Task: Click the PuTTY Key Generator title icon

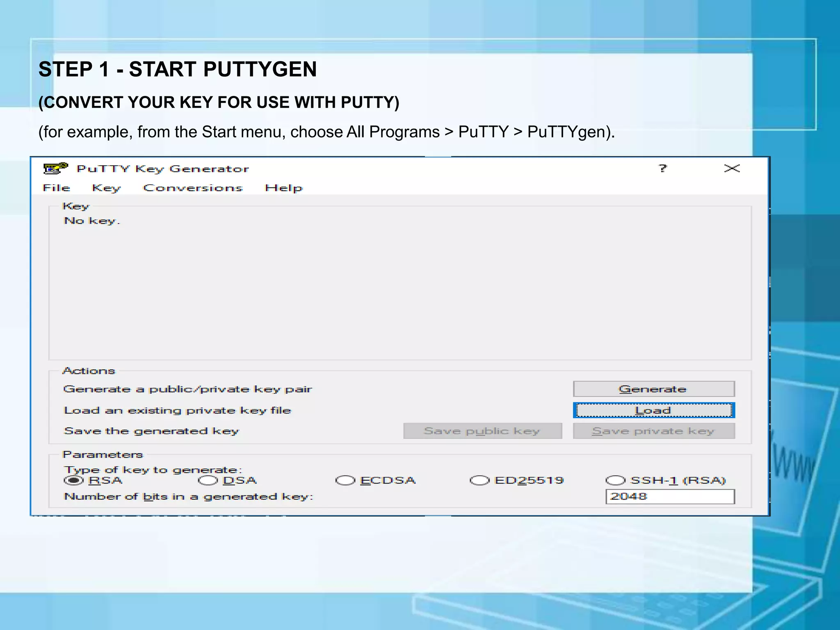Action: (x=55, y=168)
